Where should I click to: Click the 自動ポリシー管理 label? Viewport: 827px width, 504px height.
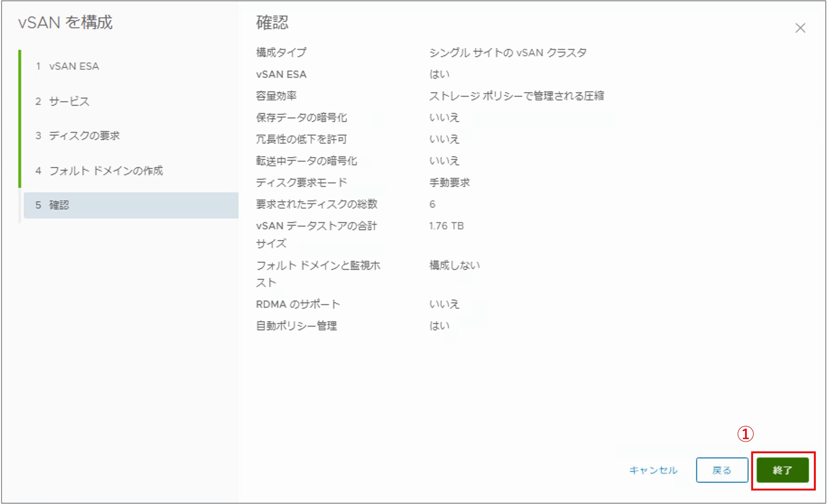296,325
